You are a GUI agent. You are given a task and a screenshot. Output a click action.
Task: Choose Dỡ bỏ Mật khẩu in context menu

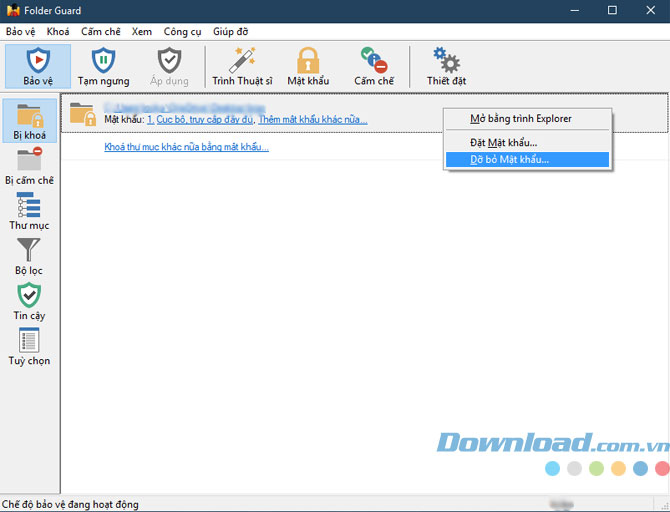[509, 159]
